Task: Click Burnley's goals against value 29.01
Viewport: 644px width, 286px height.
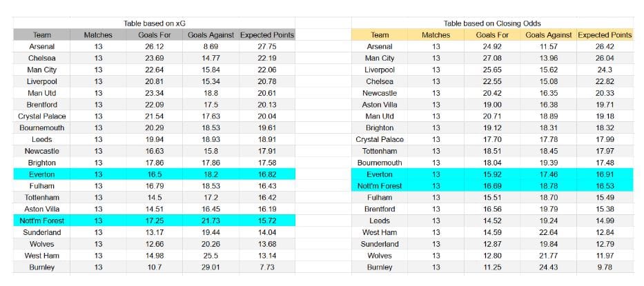Action: (x=211, y=267)
